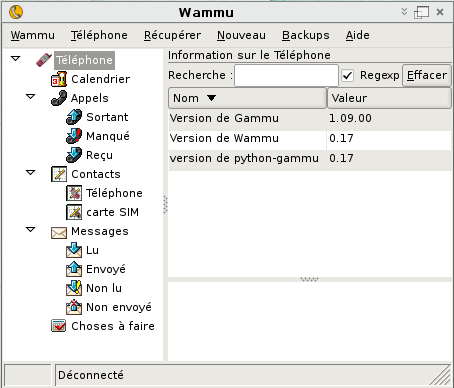Click the Effacer button

427,75
